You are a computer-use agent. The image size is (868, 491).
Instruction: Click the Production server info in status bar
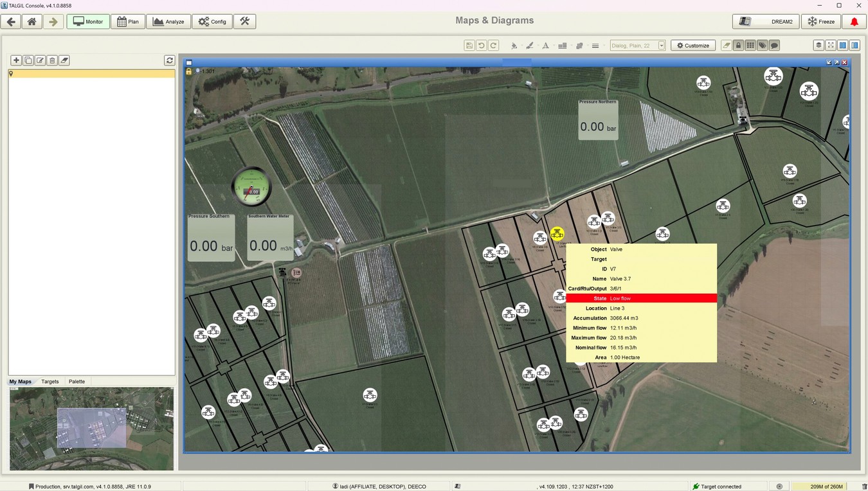[x=90, y=487]
